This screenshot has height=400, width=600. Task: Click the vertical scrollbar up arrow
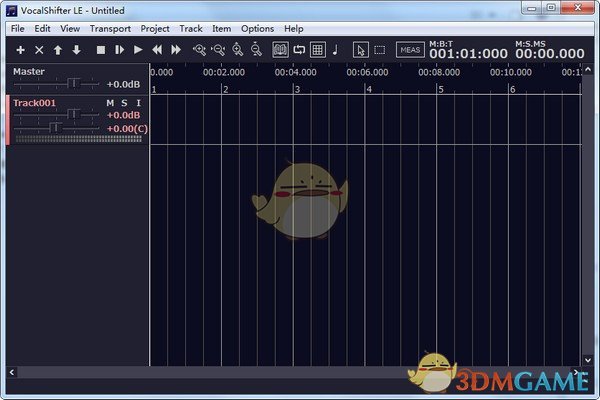click(x=588, y=70)
